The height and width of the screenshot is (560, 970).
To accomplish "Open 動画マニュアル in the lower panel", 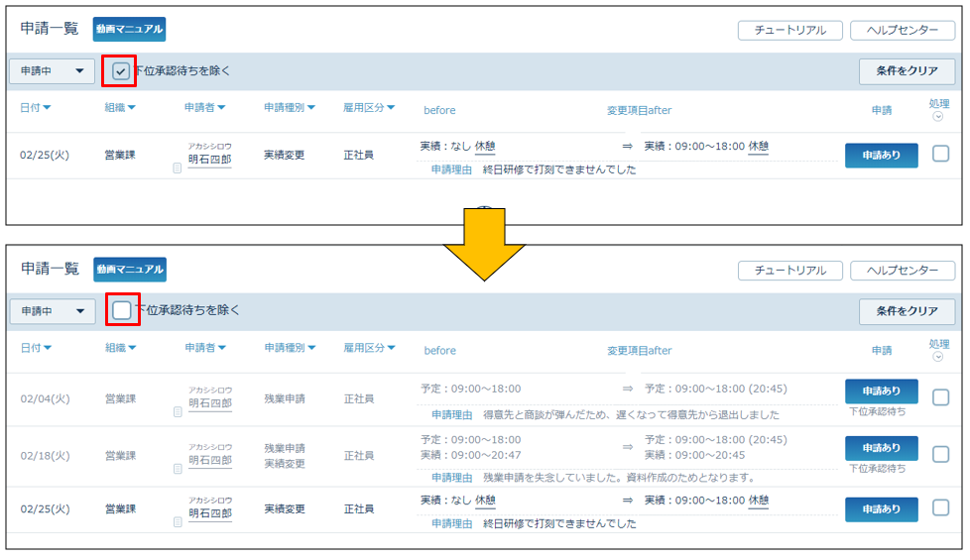I will (x=130, y=269).
